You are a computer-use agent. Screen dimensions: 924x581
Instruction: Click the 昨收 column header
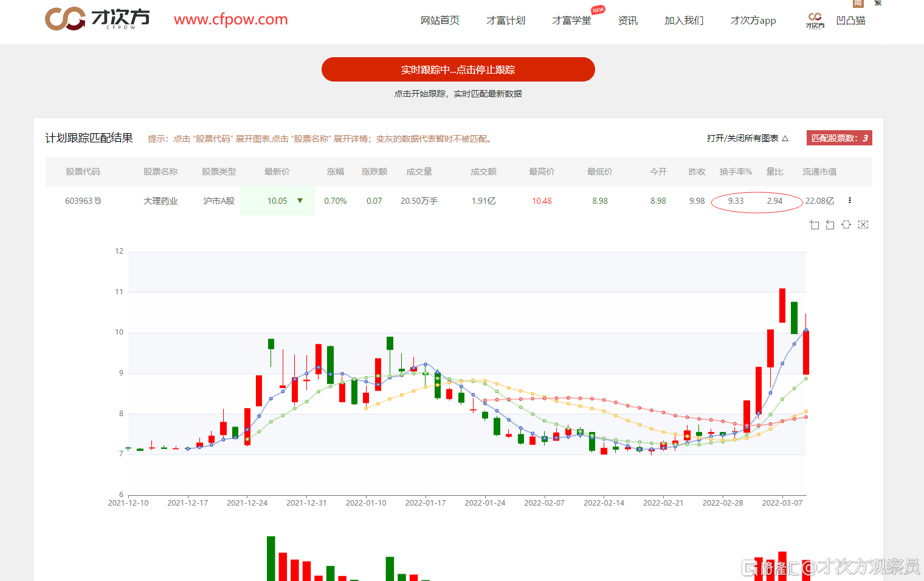click(697, 172)
